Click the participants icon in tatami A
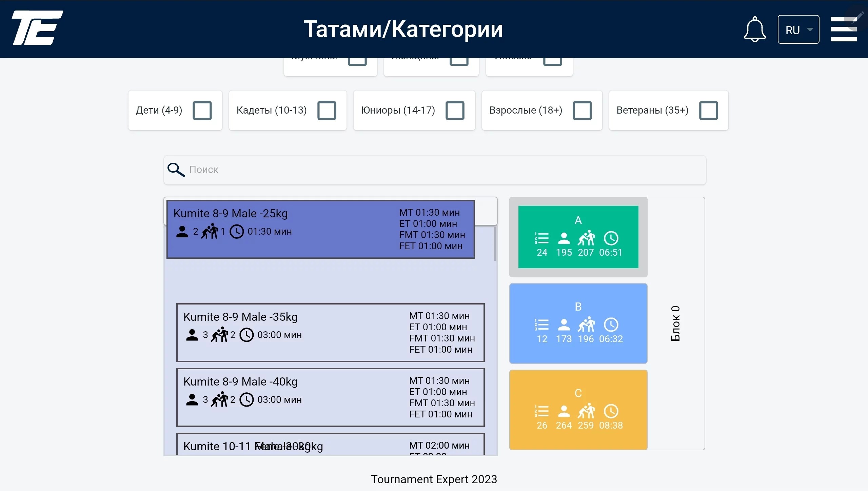868x491 pixels. 564,238
